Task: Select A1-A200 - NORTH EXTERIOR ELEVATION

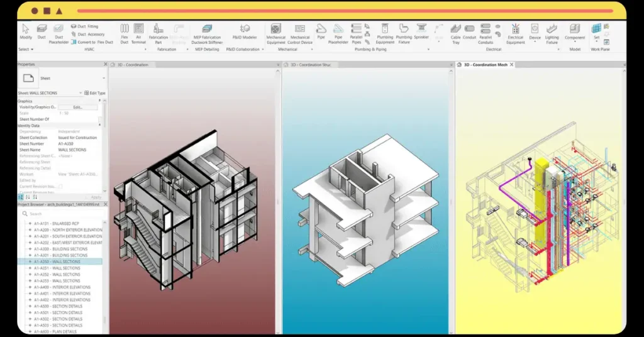Action: point(68,230)
